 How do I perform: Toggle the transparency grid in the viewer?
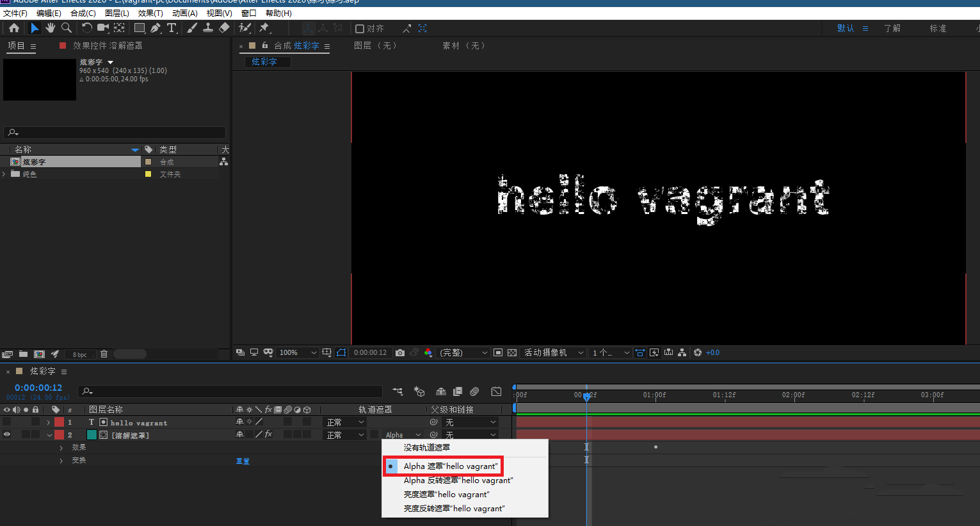(512, 353)
